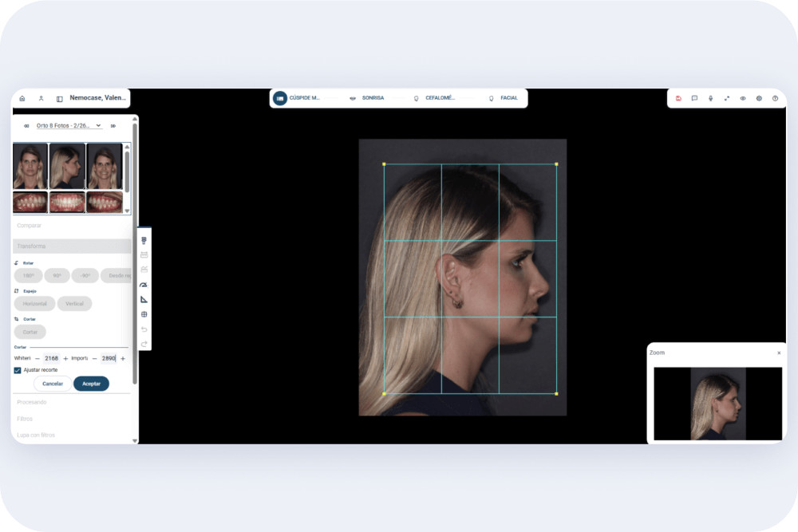
Task: Click the width field showing 2168
Action: pyautogui.click(x=51, y=359)
